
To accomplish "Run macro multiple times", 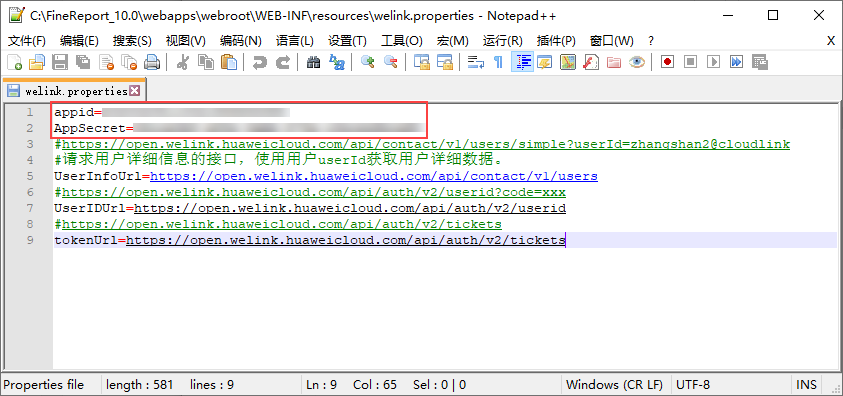I will pos(737,62).
